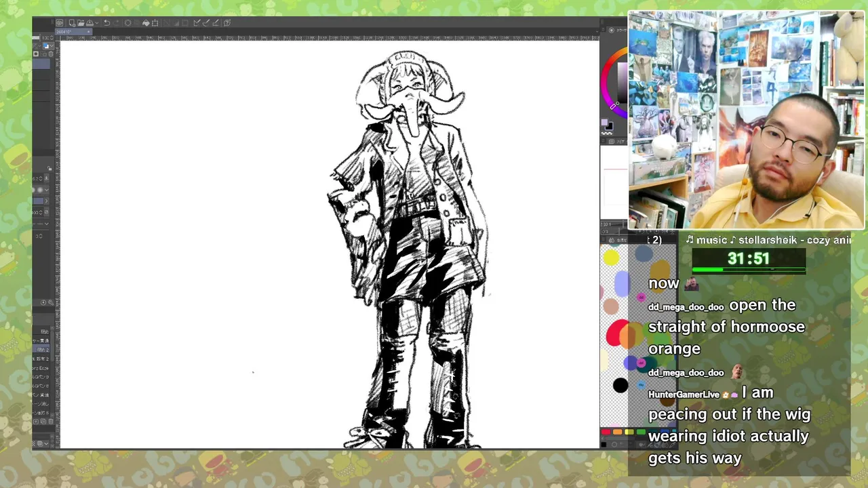The width and height of the screenshot is (868, 488).
Task: Click the music stellarsheik ticker text
Action: 768,240
